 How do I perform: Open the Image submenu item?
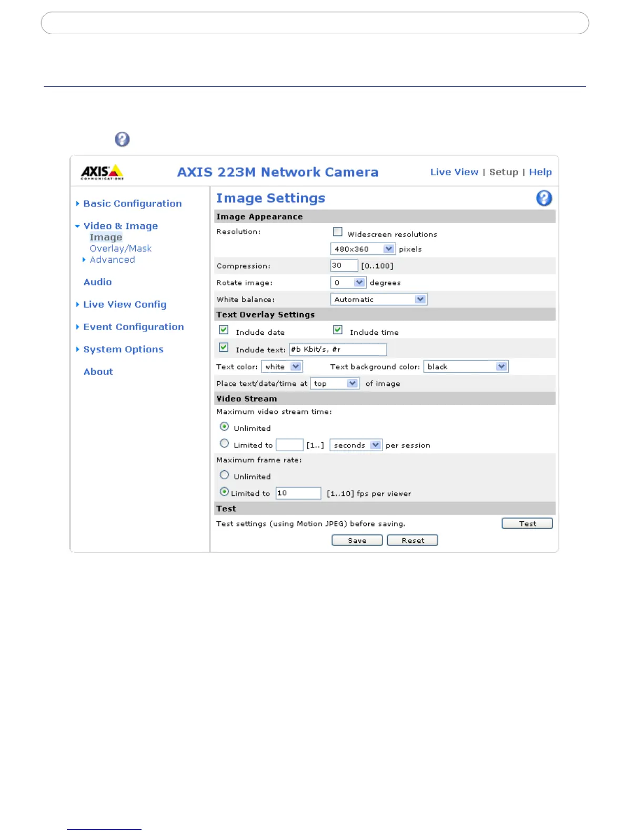click(106, 237)
